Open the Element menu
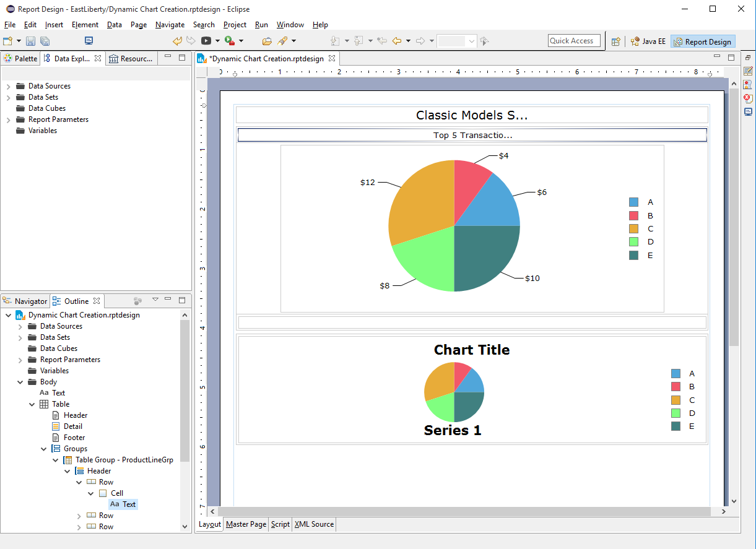Image resolution: width=756 pixels, height=549 pixels. (x=85, y=25)
